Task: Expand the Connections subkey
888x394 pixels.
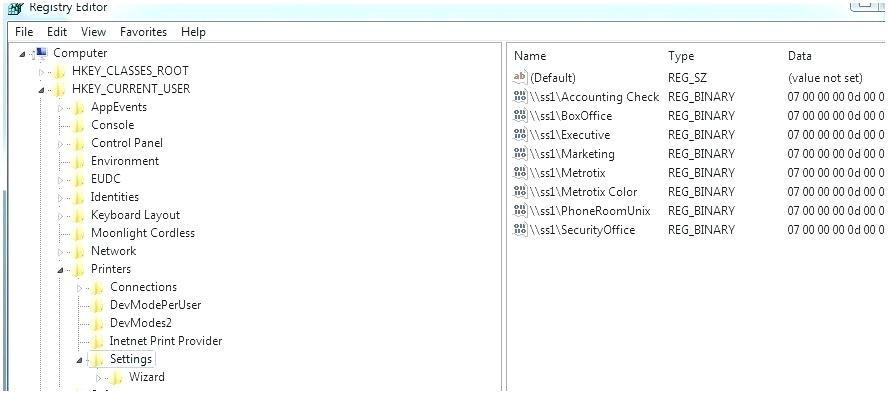Action: (x=79, y=288)
